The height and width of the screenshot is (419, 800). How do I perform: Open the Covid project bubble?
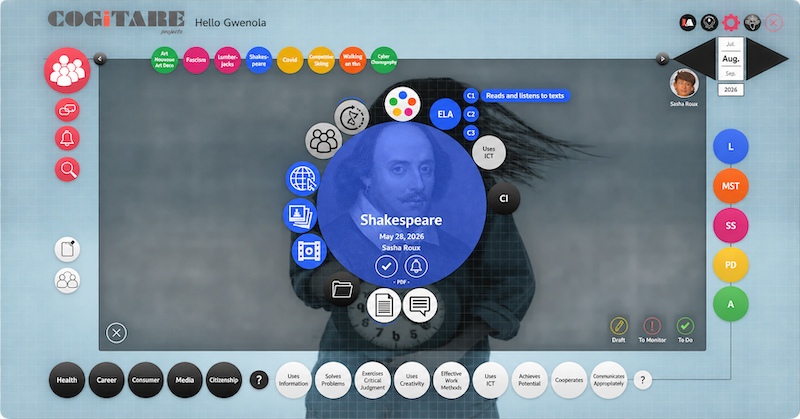tap(290, 60)
